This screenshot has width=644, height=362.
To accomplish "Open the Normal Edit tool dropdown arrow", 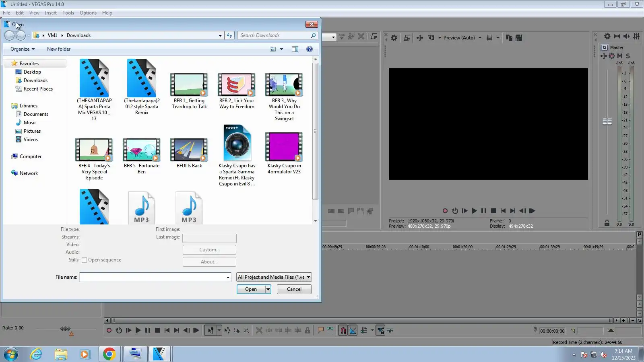I will [219, 331].
